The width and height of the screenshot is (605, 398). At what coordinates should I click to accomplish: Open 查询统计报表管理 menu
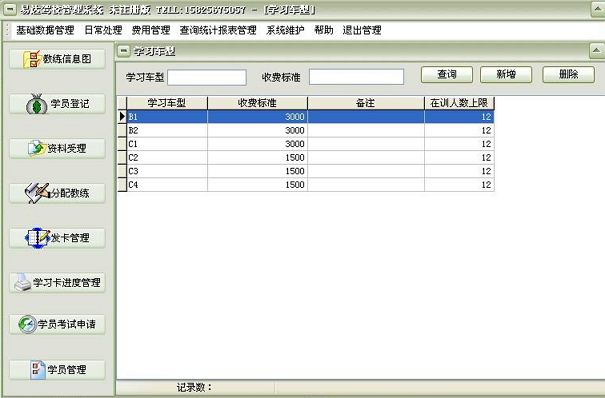coord(218,30)
